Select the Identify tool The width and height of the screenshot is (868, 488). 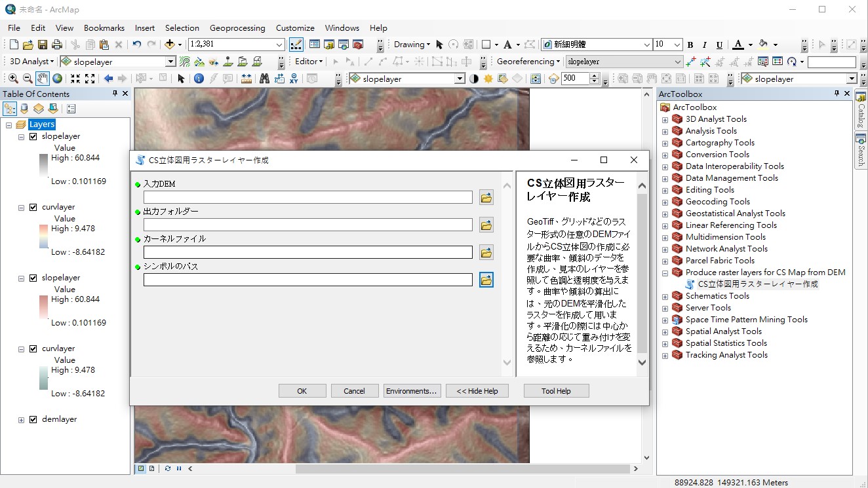(199, 79)
